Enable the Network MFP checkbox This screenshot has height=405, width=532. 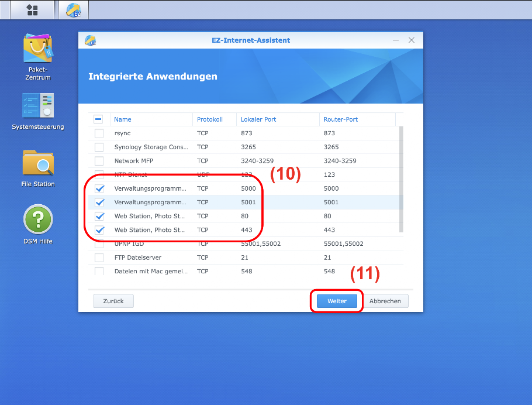point(99,161)
